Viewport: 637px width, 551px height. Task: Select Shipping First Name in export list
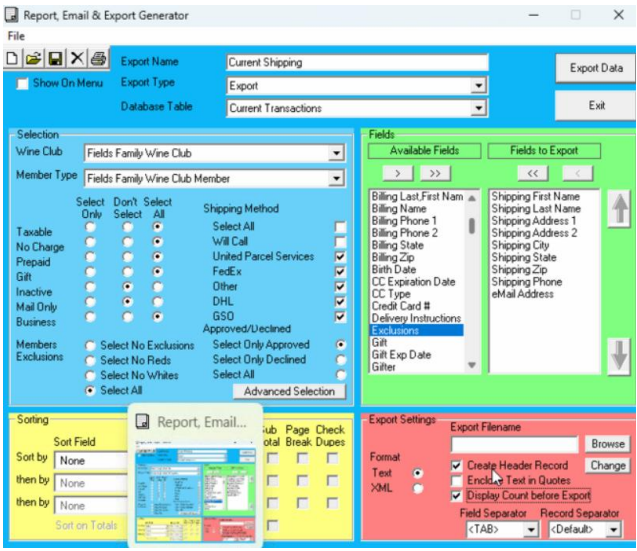(x=535, y=196)
